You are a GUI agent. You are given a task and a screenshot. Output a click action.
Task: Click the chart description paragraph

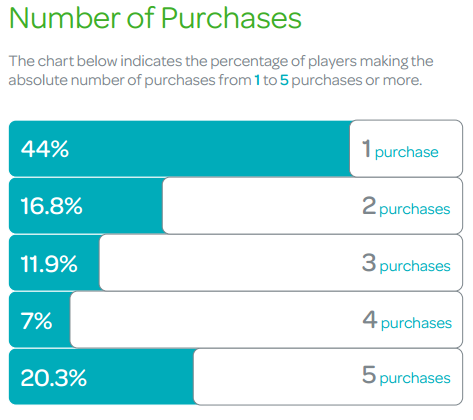tap(221, 71)
